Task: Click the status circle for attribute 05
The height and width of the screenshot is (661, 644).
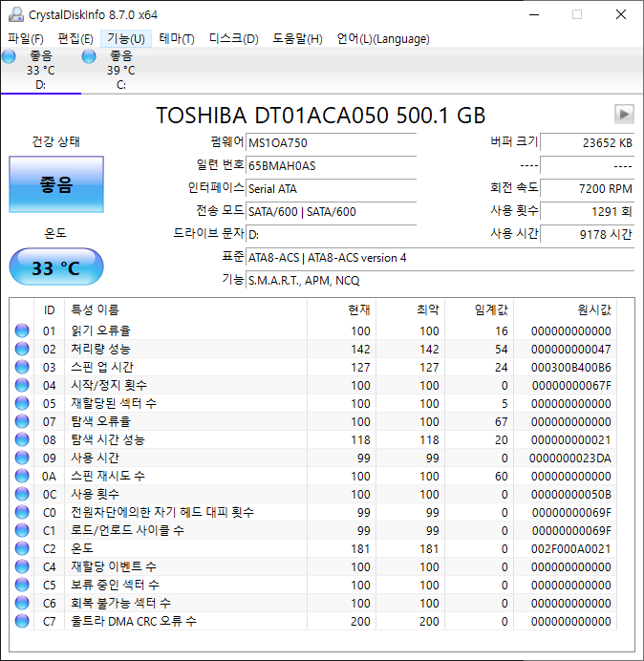Action: click(22, 403)
